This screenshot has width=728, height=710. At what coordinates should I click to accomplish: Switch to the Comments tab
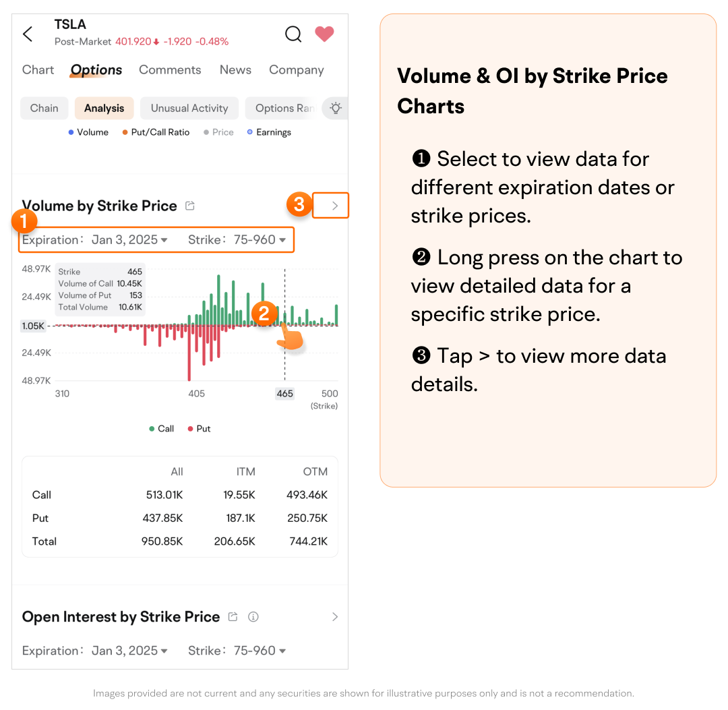(170, 70)
